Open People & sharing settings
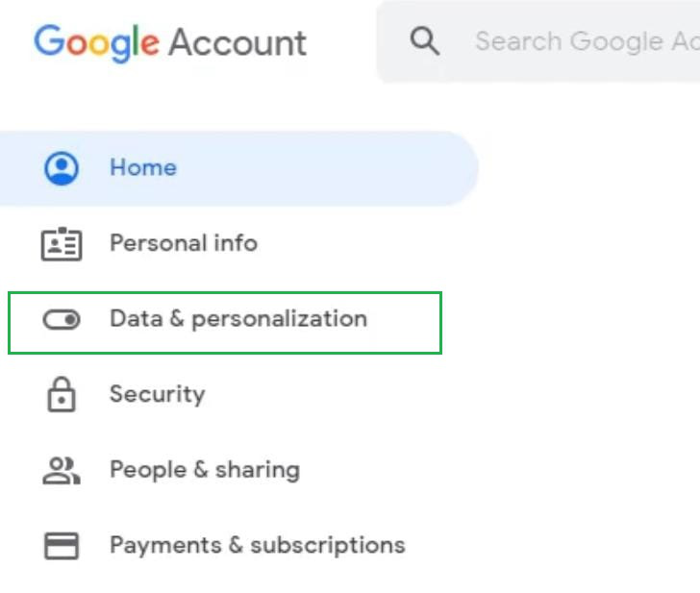700x593 pixels. click(205, 470)
